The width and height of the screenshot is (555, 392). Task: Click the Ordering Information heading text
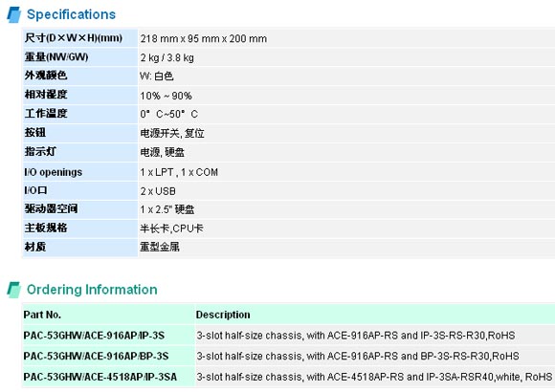tap(92, 290)
